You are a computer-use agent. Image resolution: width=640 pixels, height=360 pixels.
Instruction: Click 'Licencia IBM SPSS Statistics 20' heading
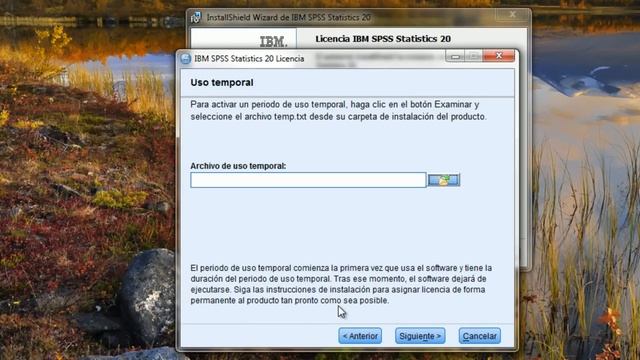(x=383, y=39)
